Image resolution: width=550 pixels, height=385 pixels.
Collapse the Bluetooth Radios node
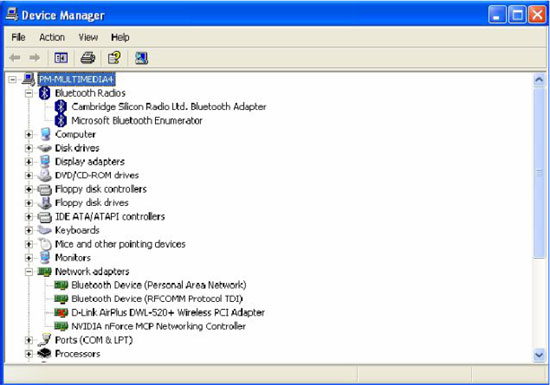point(29,93)
